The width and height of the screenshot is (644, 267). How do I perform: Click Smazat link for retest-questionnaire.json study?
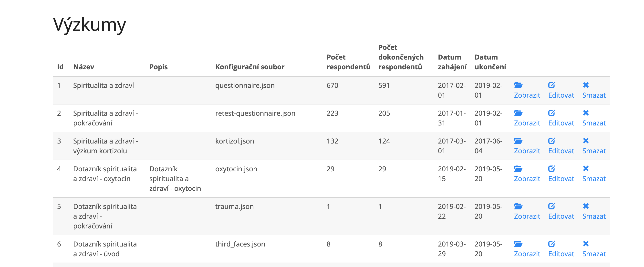pos(594,123)
